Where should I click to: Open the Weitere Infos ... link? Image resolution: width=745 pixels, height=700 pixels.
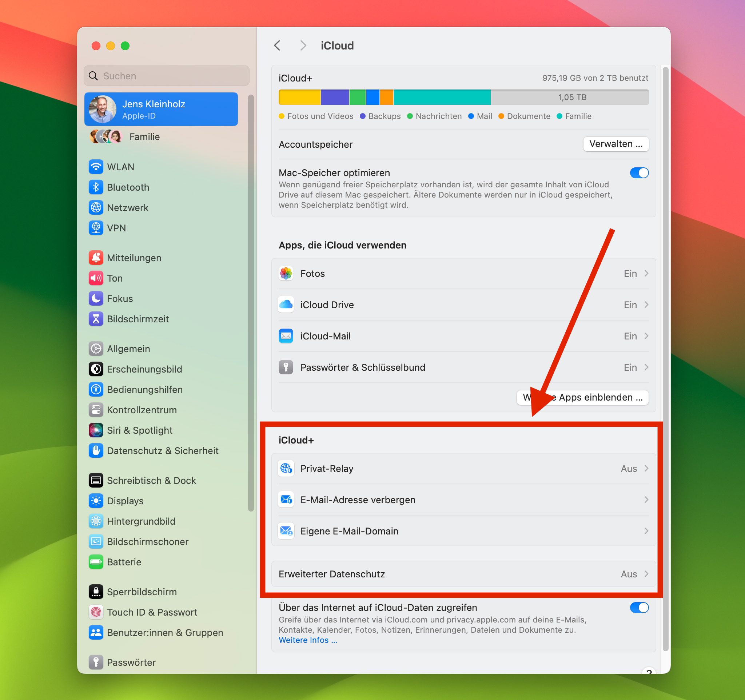click(x=308, y=640)
